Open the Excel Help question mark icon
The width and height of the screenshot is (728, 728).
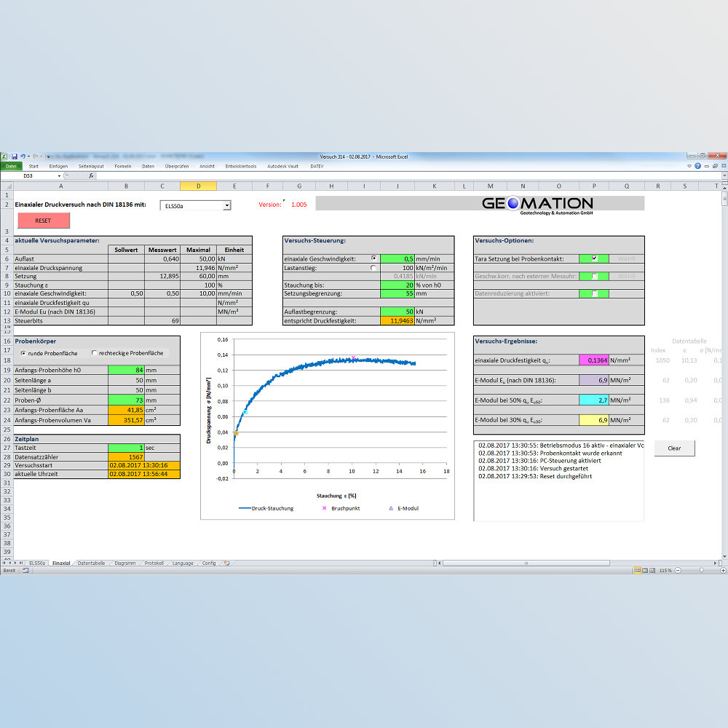(x=697, y=166)
